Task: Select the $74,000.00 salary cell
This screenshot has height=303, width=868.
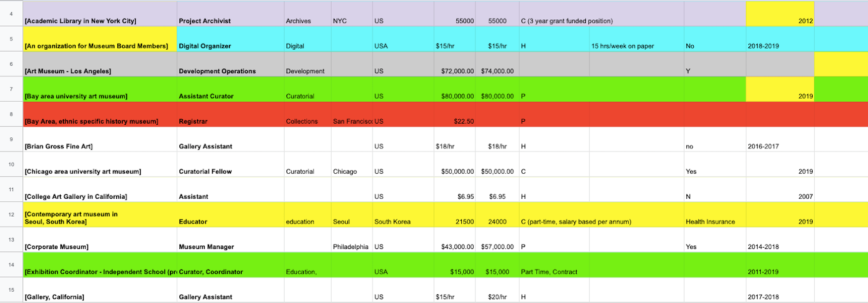Action: [x=498, y=71]
